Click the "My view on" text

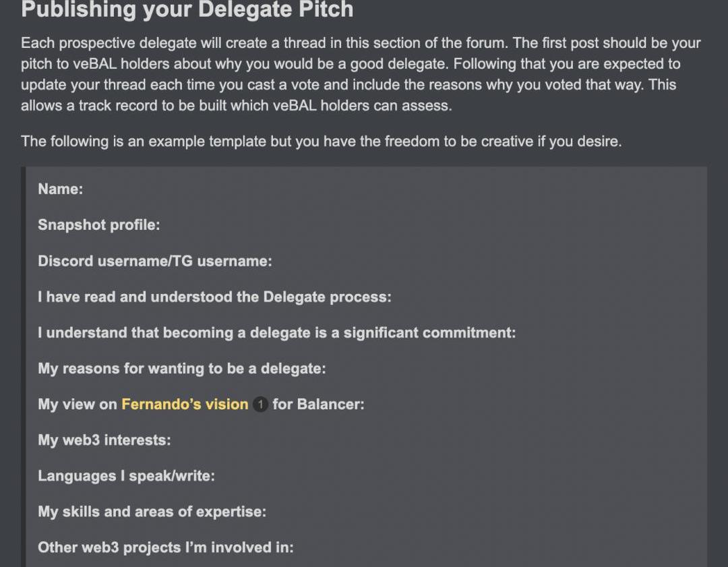(x=78, y=405)
